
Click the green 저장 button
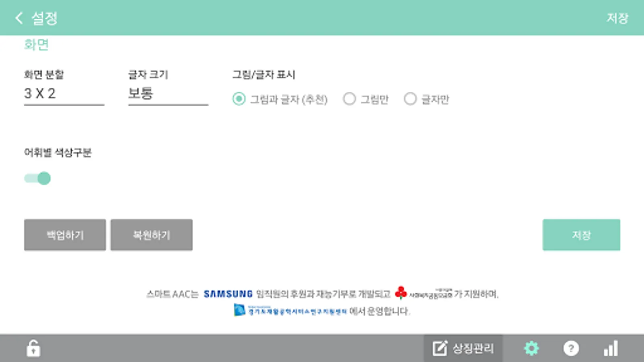pyautogui.click(x=581, y=235)
